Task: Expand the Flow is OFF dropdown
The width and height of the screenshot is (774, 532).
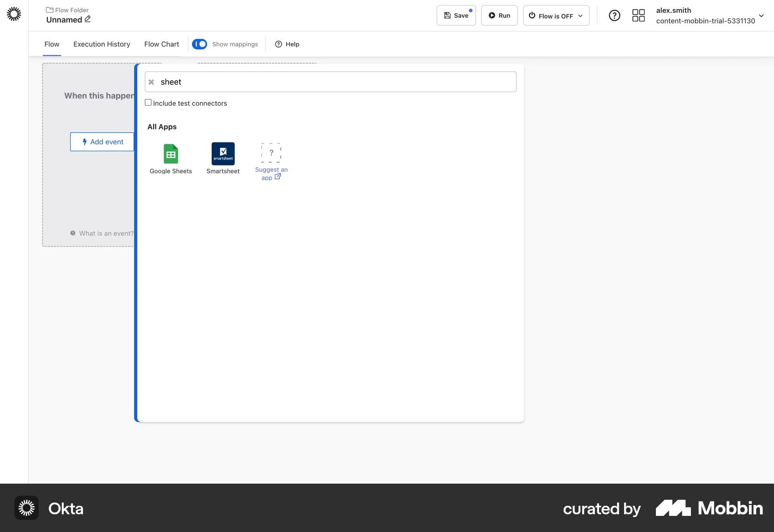Action: (x=580, y=16)
